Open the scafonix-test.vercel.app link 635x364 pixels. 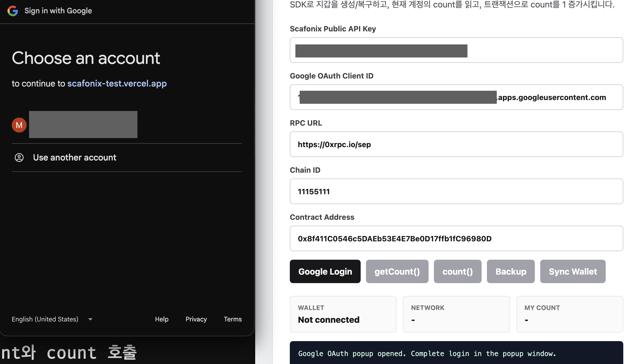pyautogui.click(x=117, y=84)
